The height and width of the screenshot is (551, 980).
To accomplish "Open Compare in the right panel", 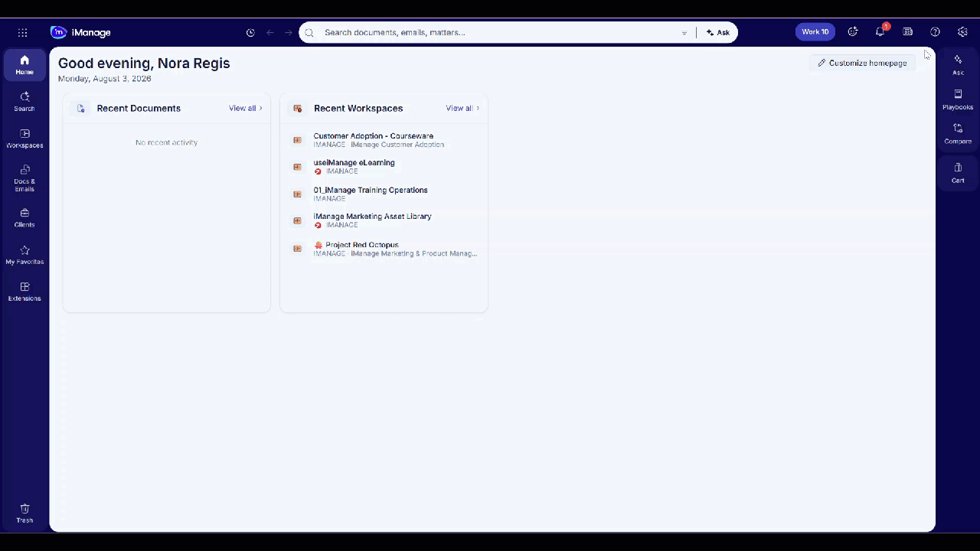I will click(x=958, y=134).
